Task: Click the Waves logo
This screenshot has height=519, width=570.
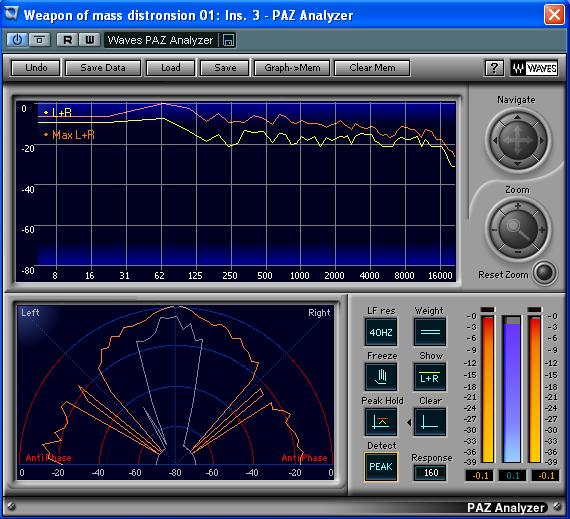Action: [x=534, y=68]
